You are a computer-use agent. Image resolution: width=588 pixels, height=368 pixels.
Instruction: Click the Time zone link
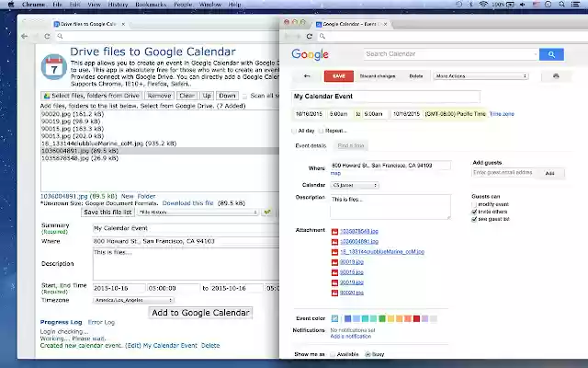point(502,114)
